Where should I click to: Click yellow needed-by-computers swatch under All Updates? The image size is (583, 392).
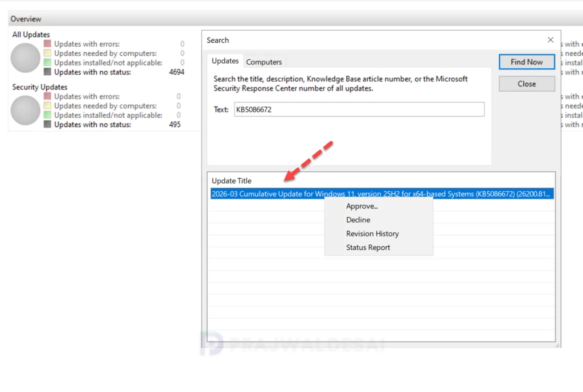pyautogui.click(x=47, y=53)
